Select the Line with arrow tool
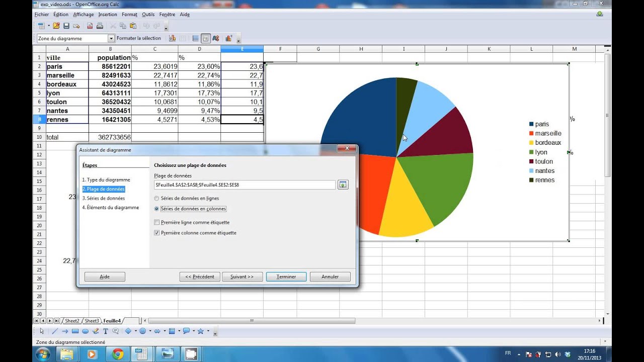This screenshot has height=362, width=644. (65, 331)
